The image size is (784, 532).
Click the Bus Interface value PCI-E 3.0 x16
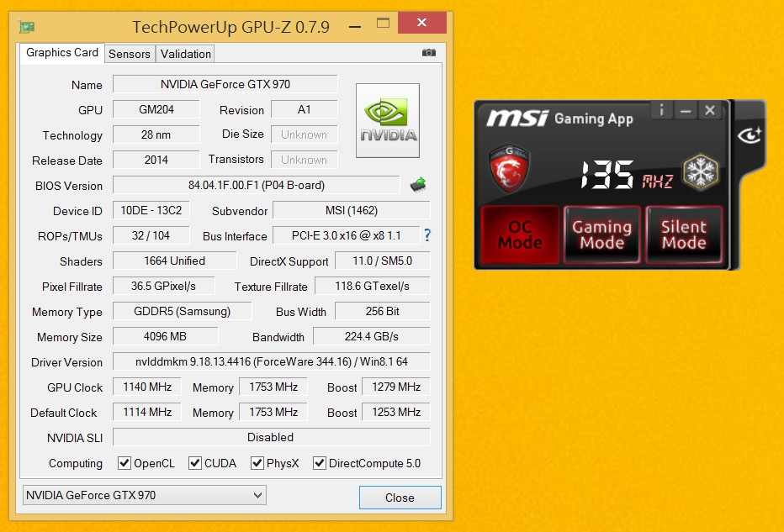[x=346, y=235]
